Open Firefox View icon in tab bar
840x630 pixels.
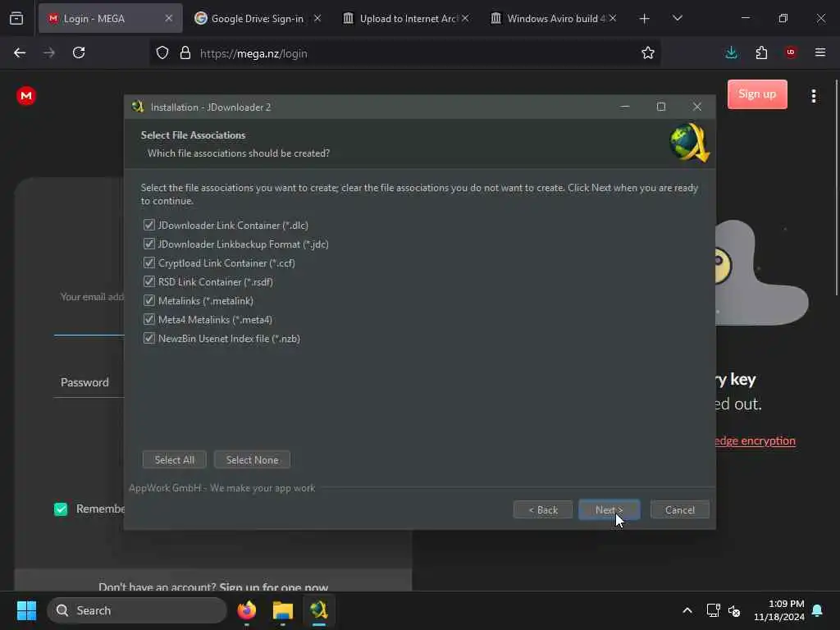pyautogui.click(x=16, y=19)
